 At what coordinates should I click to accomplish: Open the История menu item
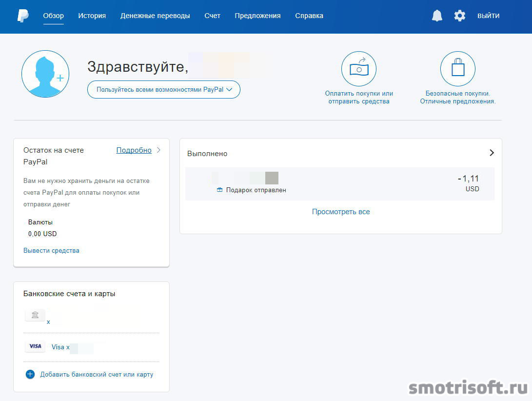[92, 16]
